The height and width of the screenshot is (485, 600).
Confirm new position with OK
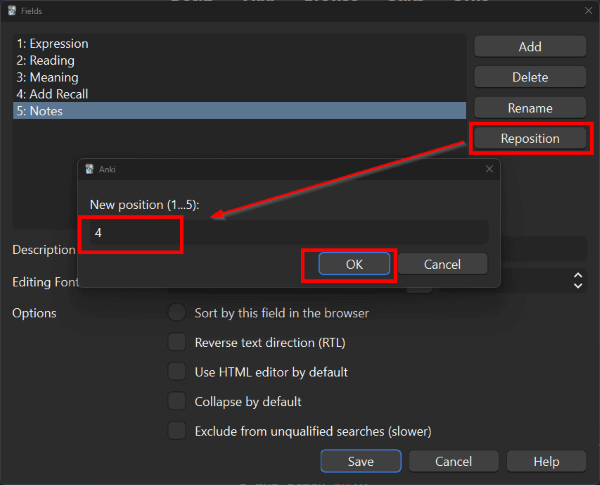tap(354, 264)
